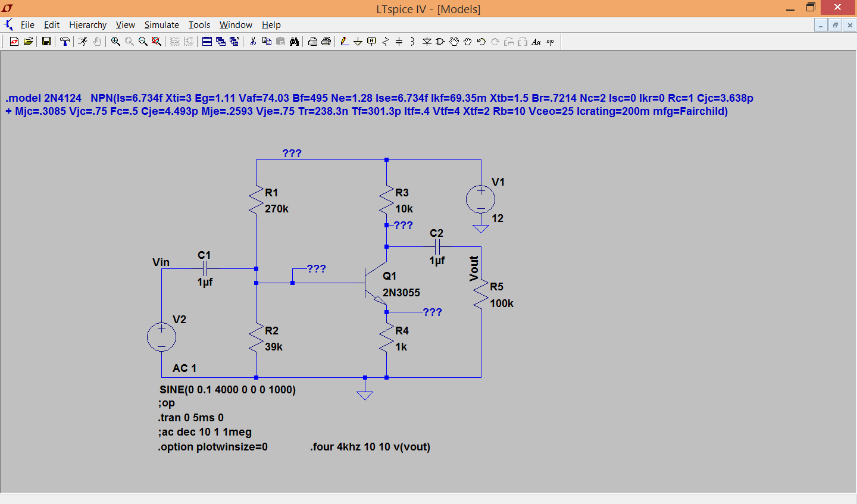Click the New Schematic toolbar icon

14,41
